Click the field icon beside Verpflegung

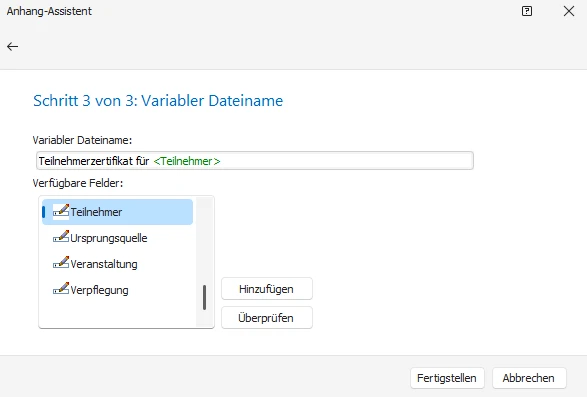tap(61, 289)
